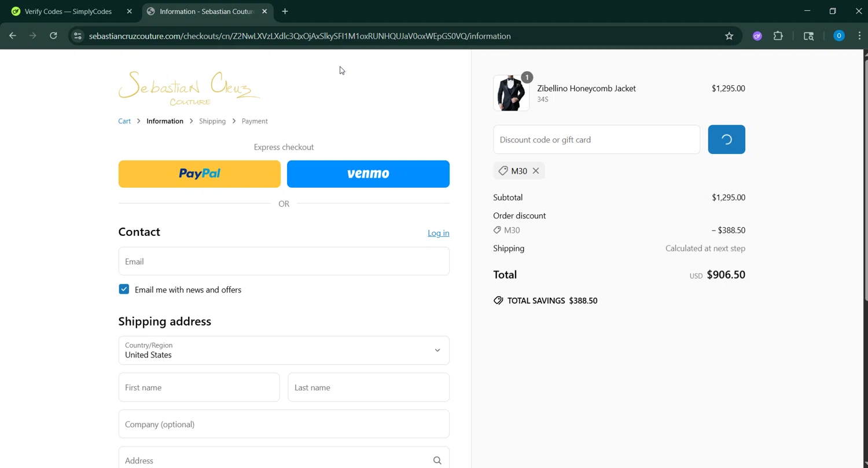Click the browser forward arrow
The image size is (868, 468).
coord(33,36)
